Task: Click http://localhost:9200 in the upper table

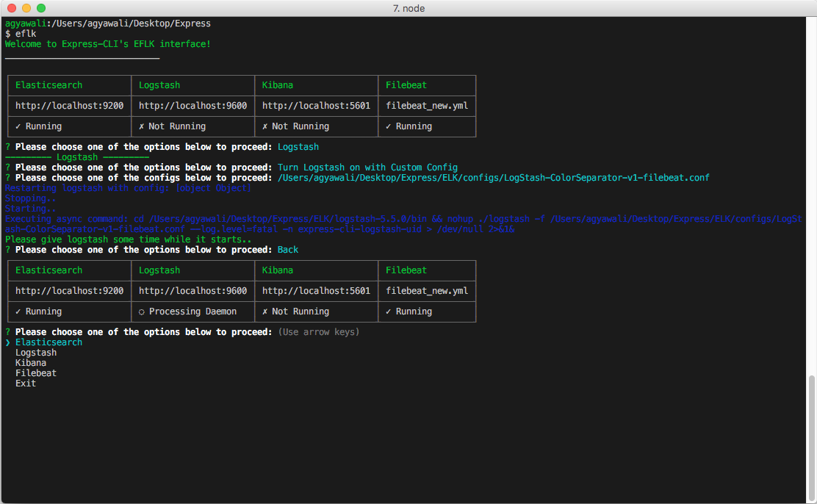Action: point(69,106)
